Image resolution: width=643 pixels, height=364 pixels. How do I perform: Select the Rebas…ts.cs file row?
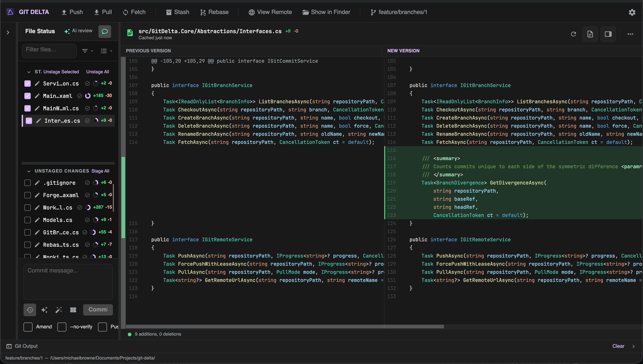[x=68, y=245]
